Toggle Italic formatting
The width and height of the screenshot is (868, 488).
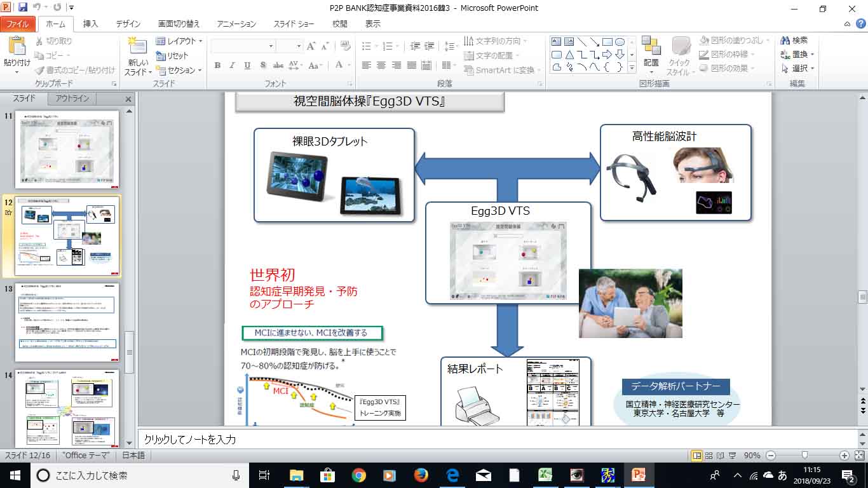point(232,65)
